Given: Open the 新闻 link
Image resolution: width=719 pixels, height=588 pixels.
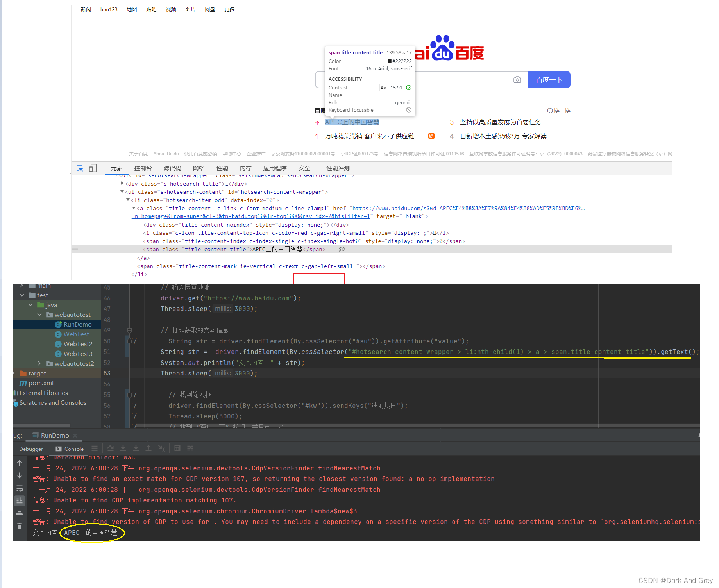Looking at the screenshot, I should click(x=86, y=9).
